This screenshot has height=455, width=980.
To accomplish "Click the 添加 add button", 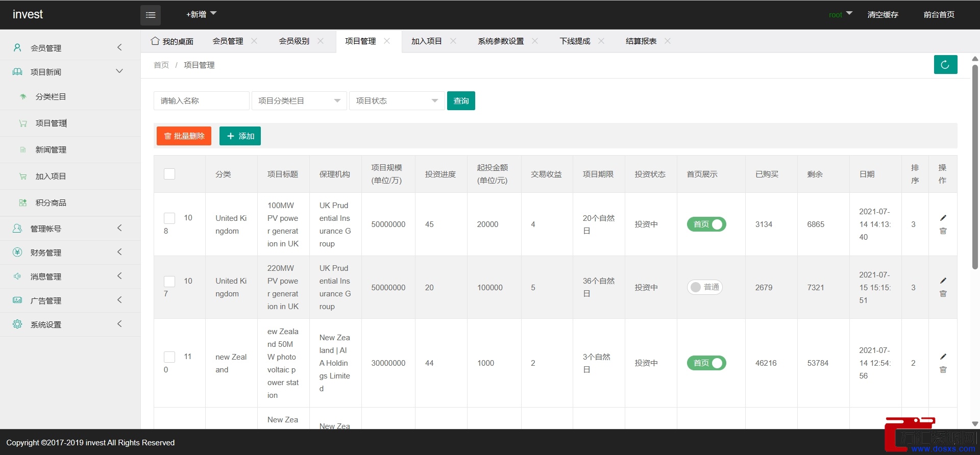I will (240, 136).
